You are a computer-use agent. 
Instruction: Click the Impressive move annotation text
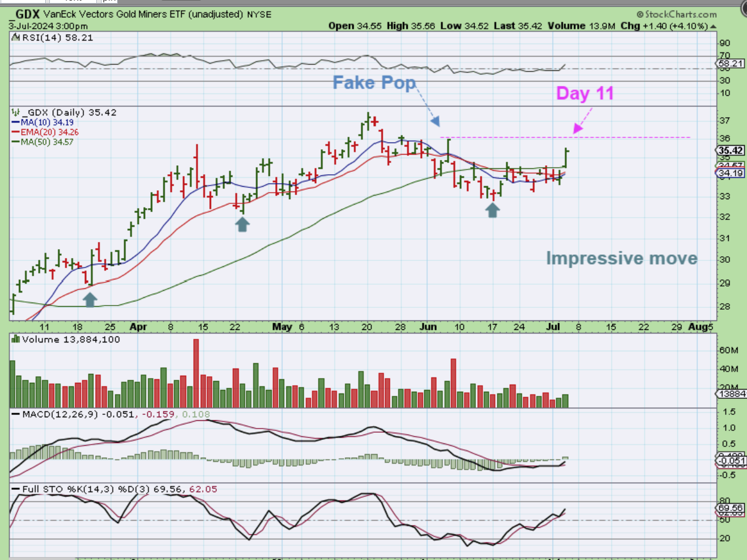click(x=622, y=259)
